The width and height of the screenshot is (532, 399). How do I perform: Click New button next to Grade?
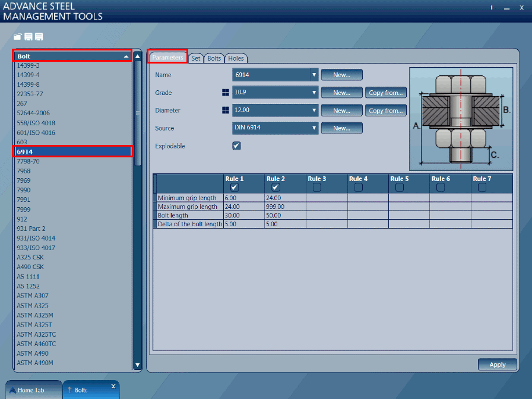[341, 92]
